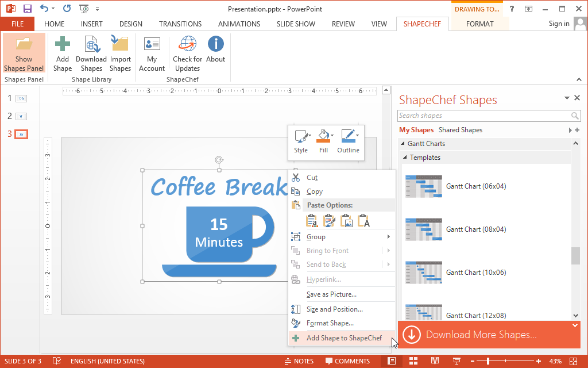Open the Fill color dropdown

point(324,141)
